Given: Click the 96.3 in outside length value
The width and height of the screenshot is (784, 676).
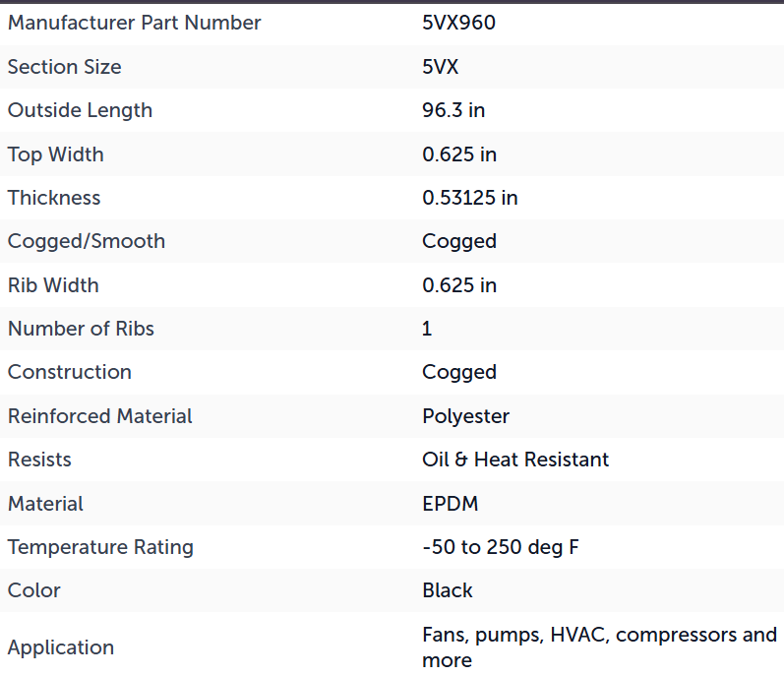Looking at the screenshot, I should click(x=453, y=110).
